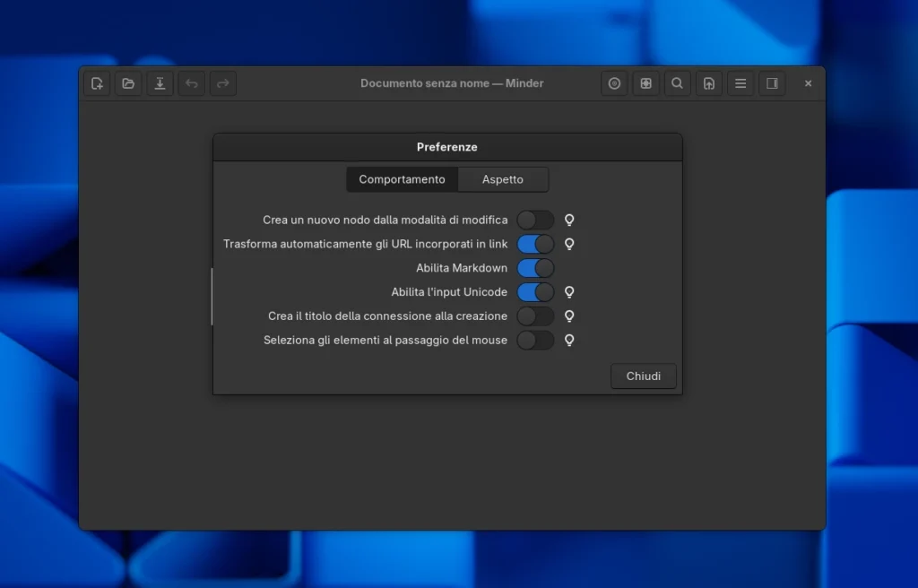Click the focus mode circle icon

614,83
